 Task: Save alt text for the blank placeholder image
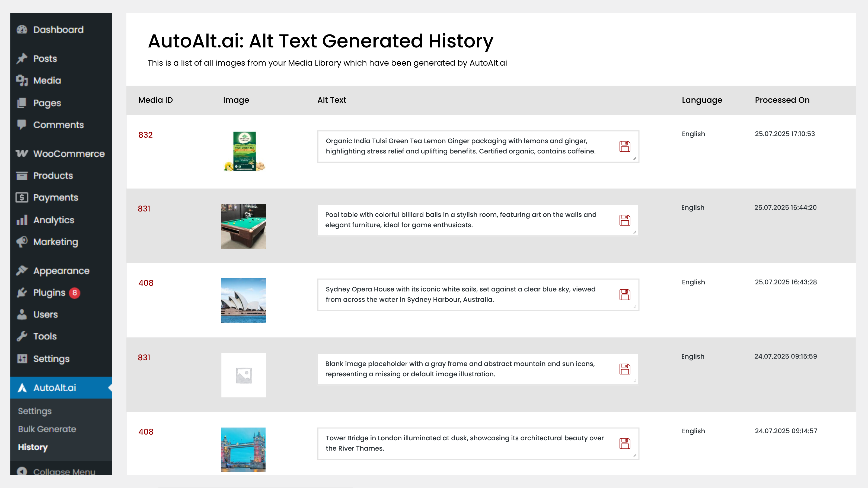point(624,369)
